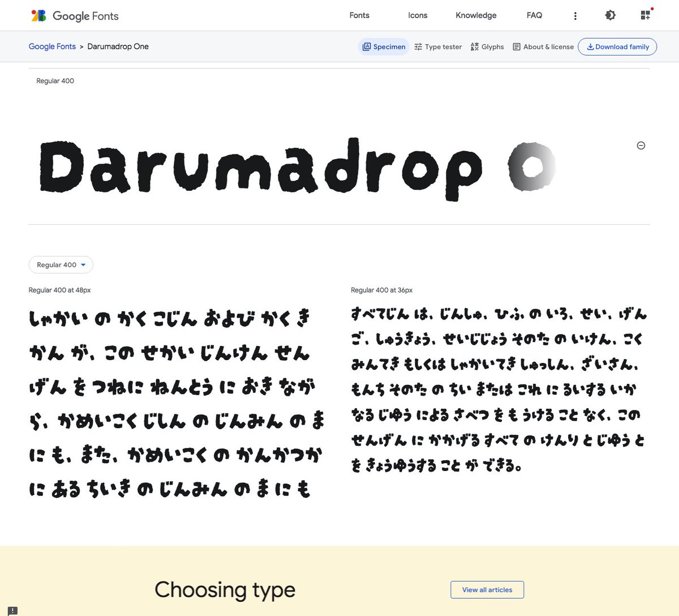Open the FAQ page
The image size is (679, 616).
tap(534, 15)
